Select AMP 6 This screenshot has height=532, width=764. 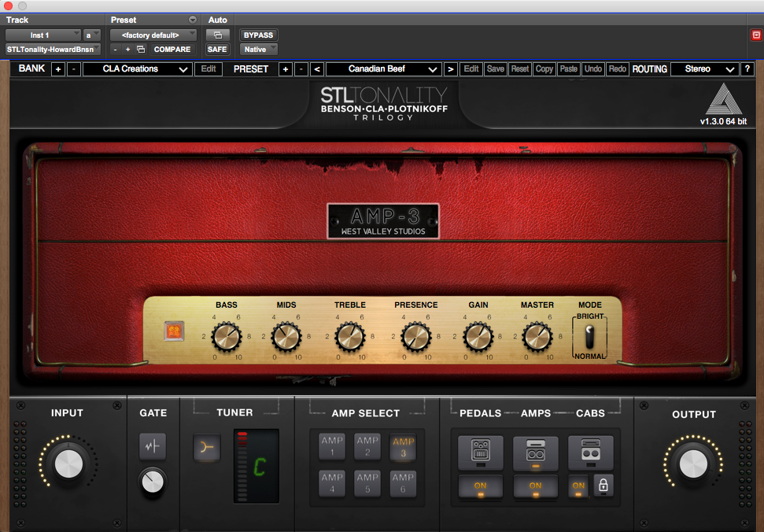pos(403,483)
